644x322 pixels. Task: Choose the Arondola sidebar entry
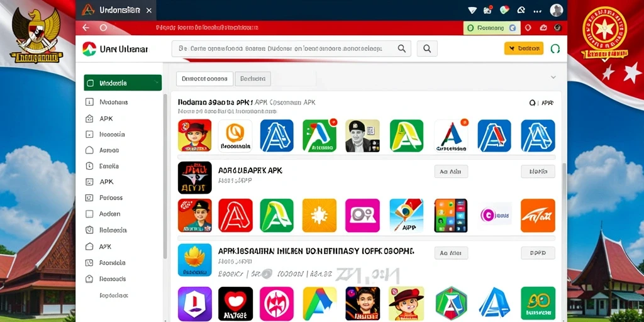pos(112,262)
